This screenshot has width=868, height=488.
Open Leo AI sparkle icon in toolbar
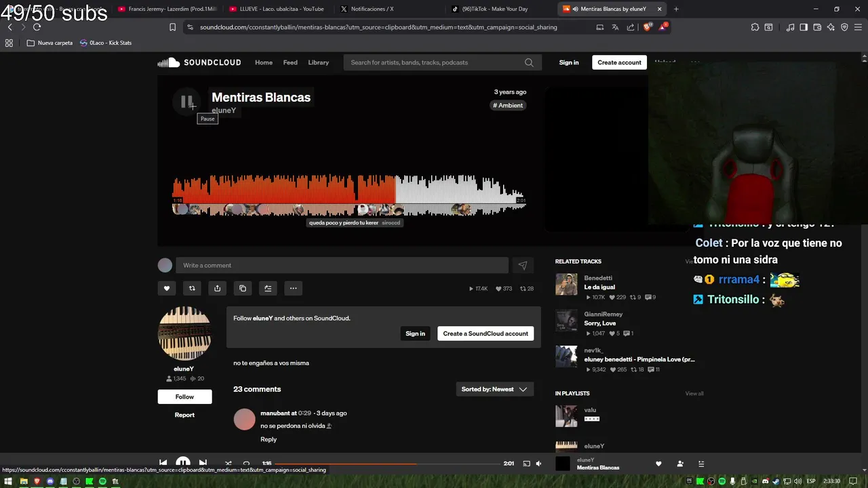(831, 27)
